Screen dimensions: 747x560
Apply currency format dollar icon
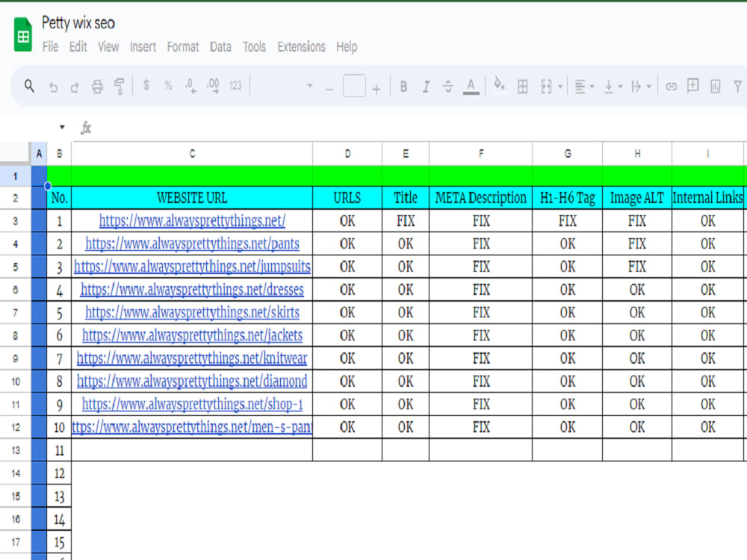[146, 85]
